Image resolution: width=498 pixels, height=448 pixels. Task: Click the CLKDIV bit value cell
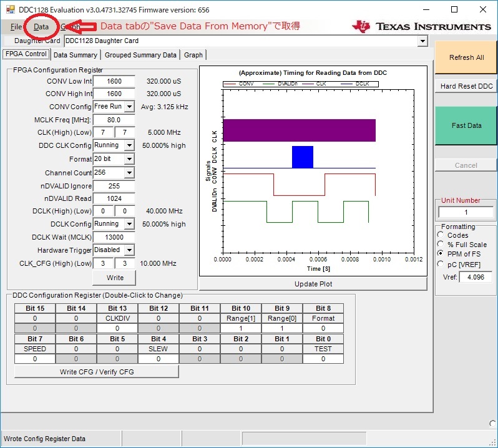[117, 328]
